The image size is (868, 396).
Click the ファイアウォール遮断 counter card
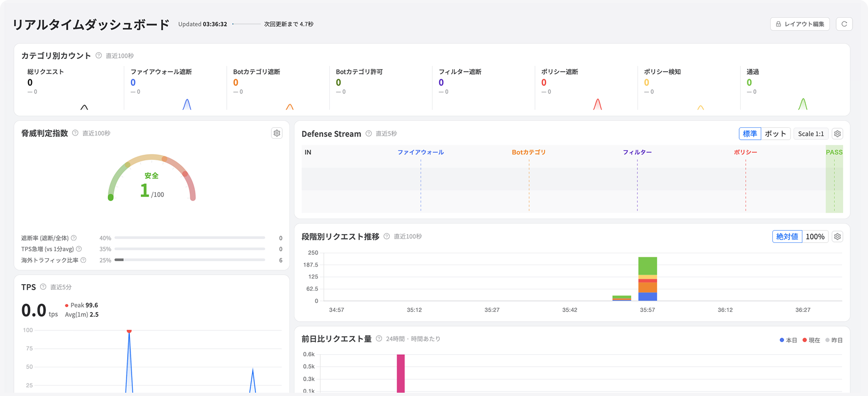point(175,88)
